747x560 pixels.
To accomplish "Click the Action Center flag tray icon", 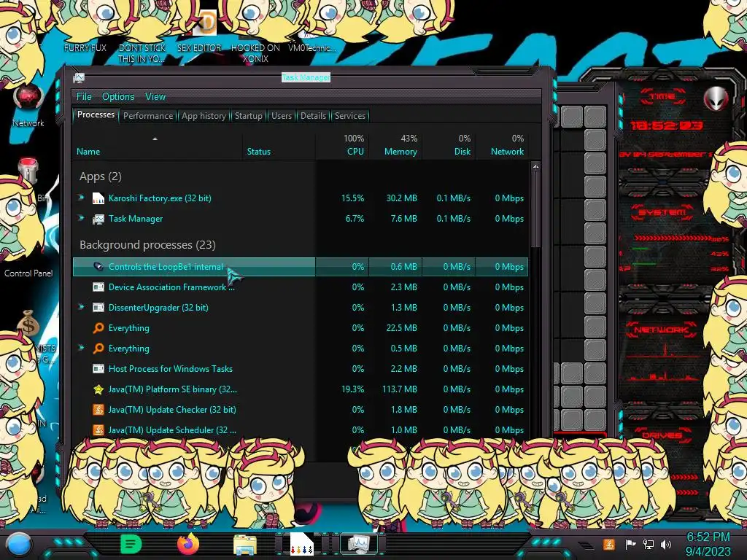I will pos(630,544).
